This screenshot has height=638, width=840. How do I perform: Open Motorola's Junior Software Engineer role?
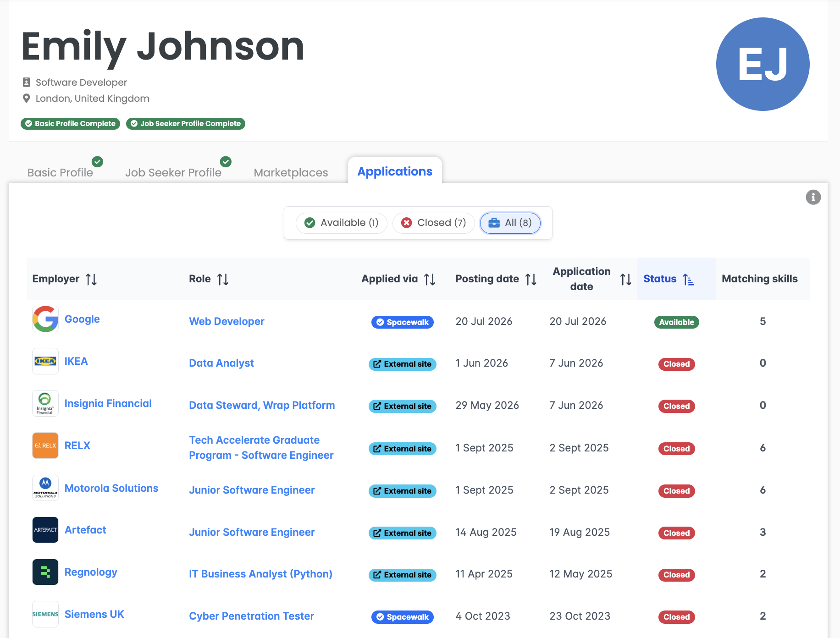click(x=252, y=490)
